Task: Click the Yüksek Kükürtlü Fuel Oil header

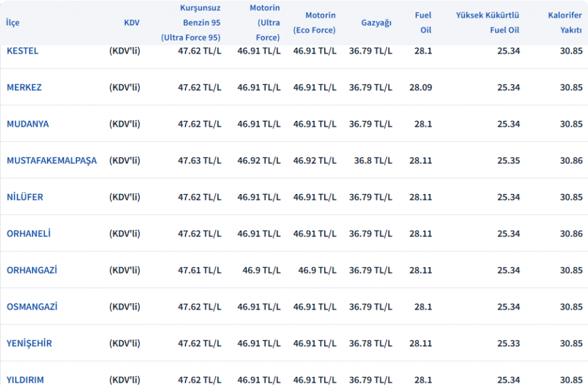Action: point(487,23)
